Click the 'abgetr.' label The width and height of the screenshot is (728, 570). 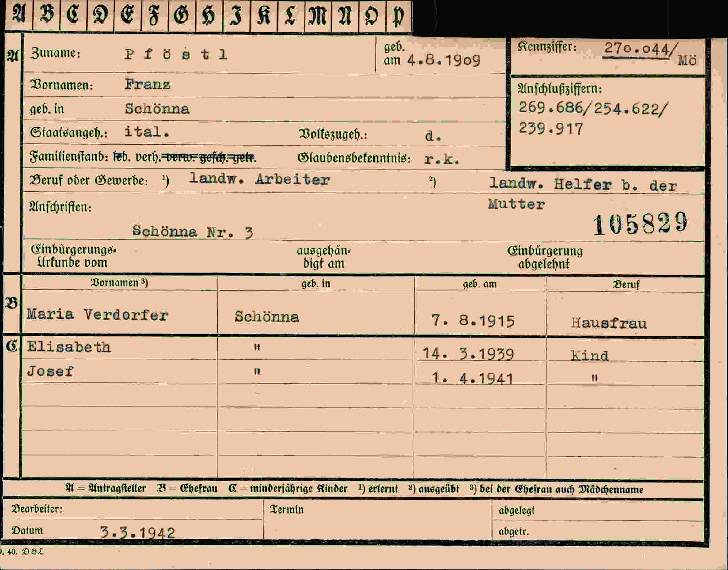[x=514, y=531]
